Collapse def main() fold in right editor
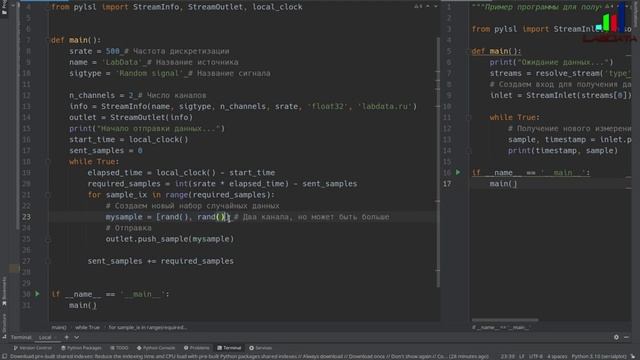 coord(469,51)
